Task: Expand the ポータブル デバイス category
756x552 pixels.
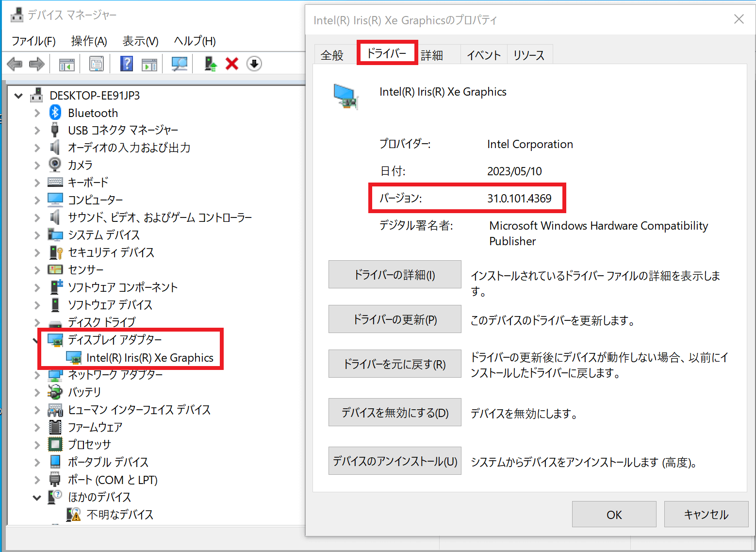Action: (37, 462)
